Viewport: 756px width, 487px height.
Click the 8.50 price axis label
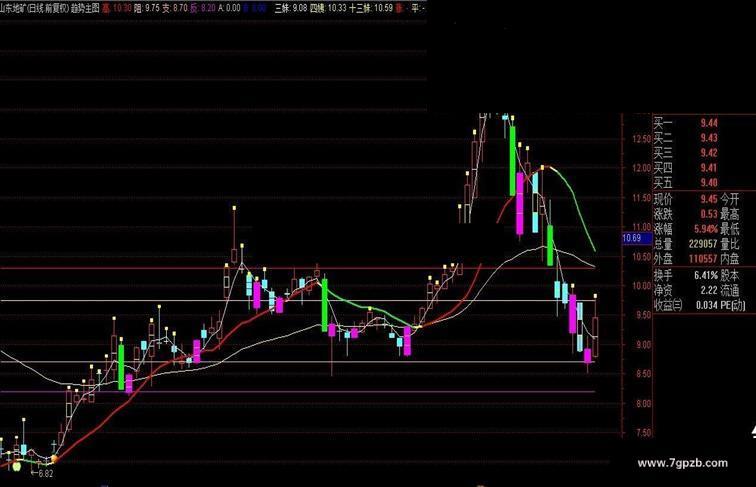(x=644, y=374)
